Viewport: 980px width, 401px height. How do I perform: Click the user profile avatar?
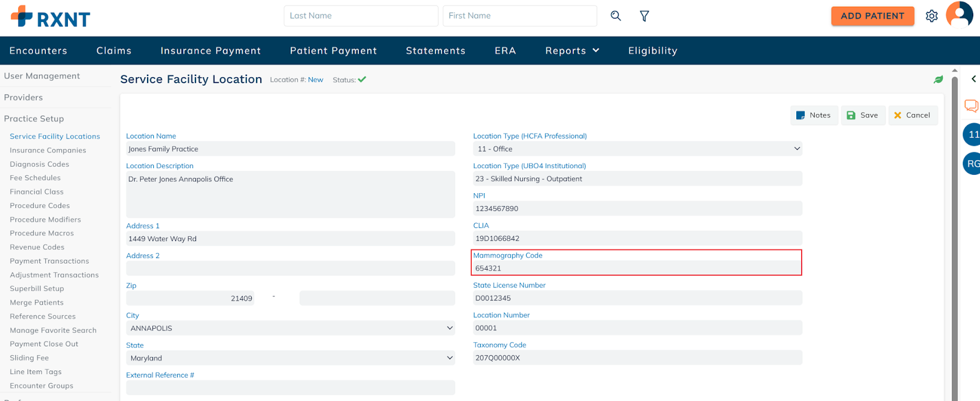click(x=959, y=15)
